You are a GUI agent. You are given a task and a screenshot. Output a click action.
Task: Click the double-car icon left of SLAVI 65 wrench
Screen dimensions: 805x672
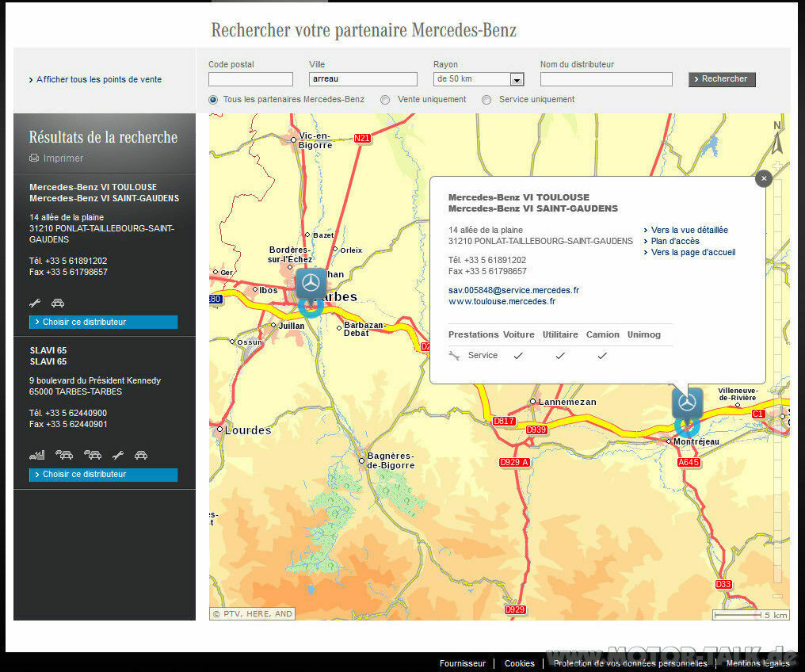tap(93, 455)
